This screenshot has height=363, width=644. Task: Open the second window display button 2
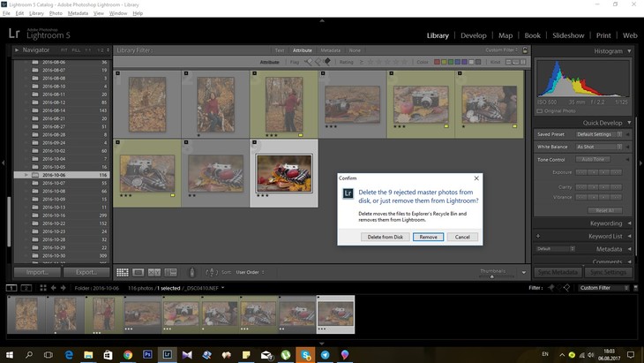click(26, 288)
